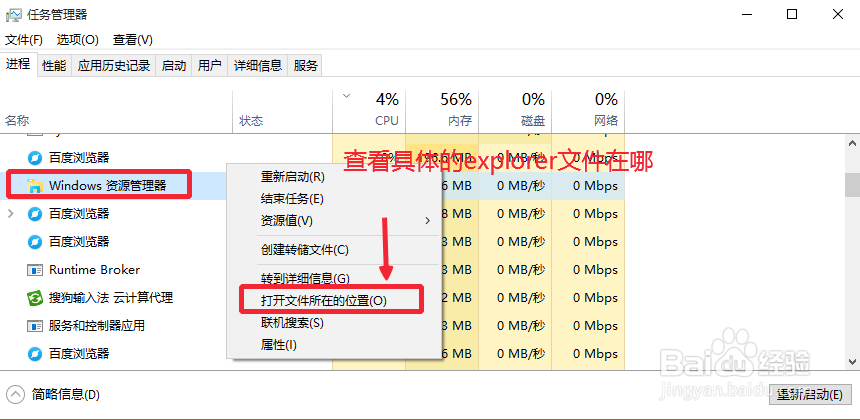Click the process list scrollbar thumb

[x=852, y=185]
